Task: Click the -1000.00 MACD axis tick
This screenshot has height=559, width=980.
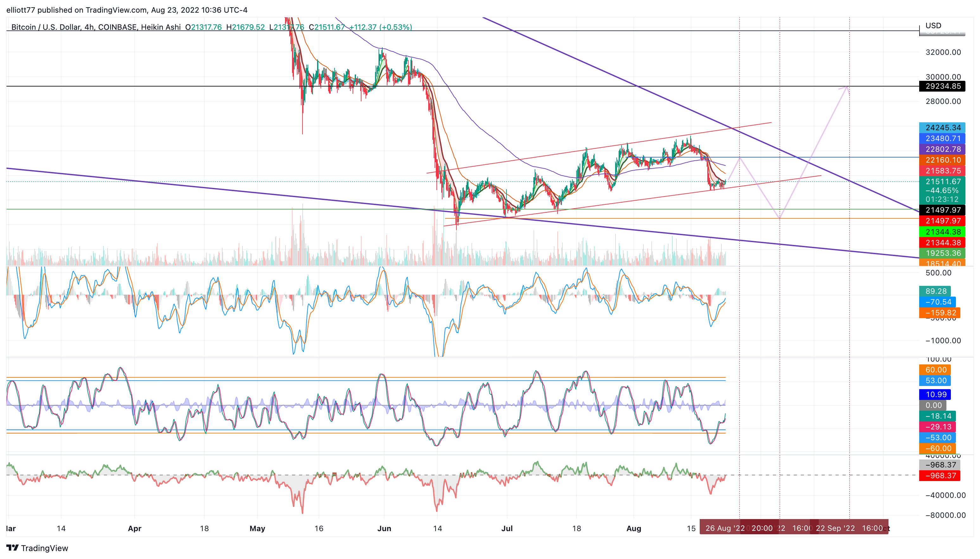Action: 943,341
